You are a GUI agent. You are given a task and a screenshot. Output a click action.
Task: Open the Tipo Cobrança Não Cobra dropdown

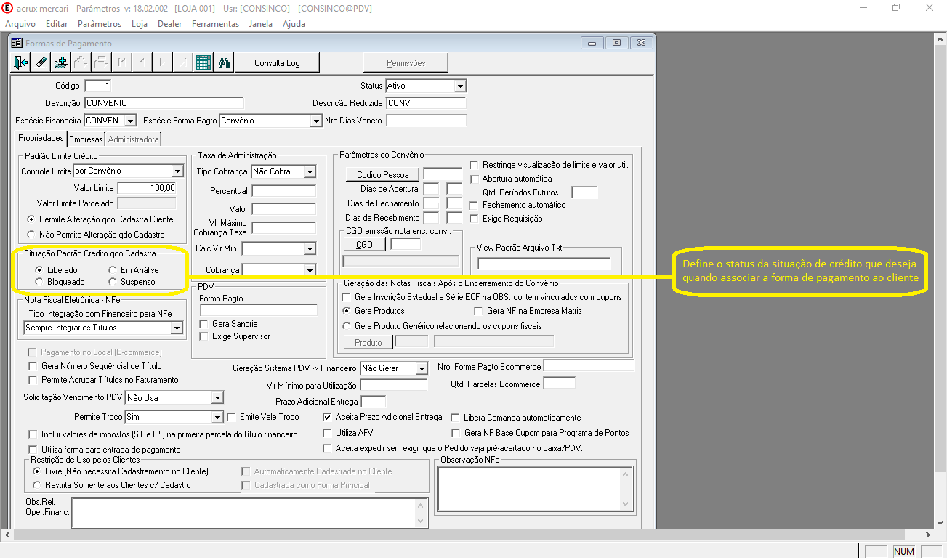pyautogui.click(x=310, y=172)
